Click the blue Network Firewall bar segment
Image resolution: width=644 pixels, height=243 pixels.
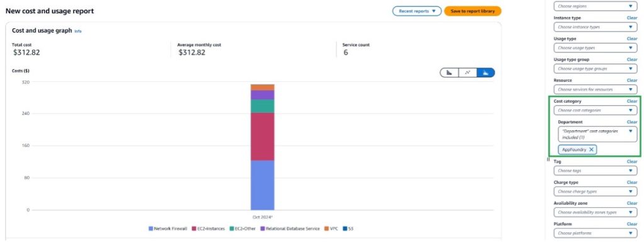pyautogui.click(x=262, y=185)
